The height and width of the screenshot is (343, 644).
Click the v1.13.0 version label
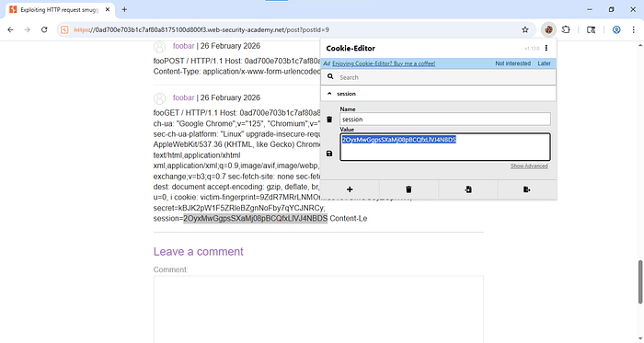click(532, 49)
